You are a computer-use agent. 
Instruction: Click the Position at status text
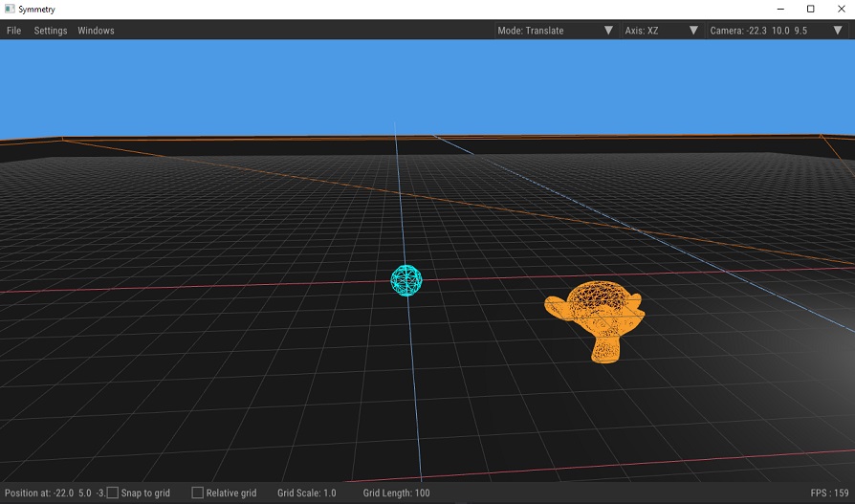click(x=55, y=493)
